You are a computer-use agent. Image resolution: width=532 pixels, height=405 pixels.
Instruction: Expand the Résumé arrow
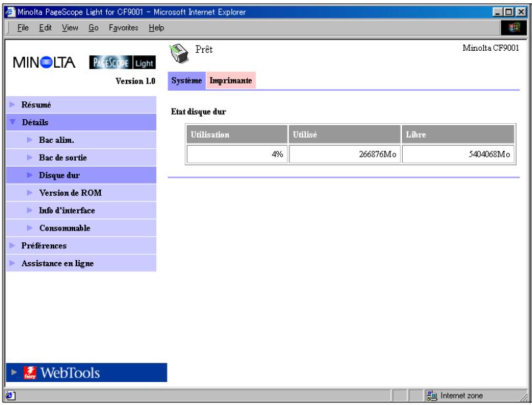tap(13, 105)
